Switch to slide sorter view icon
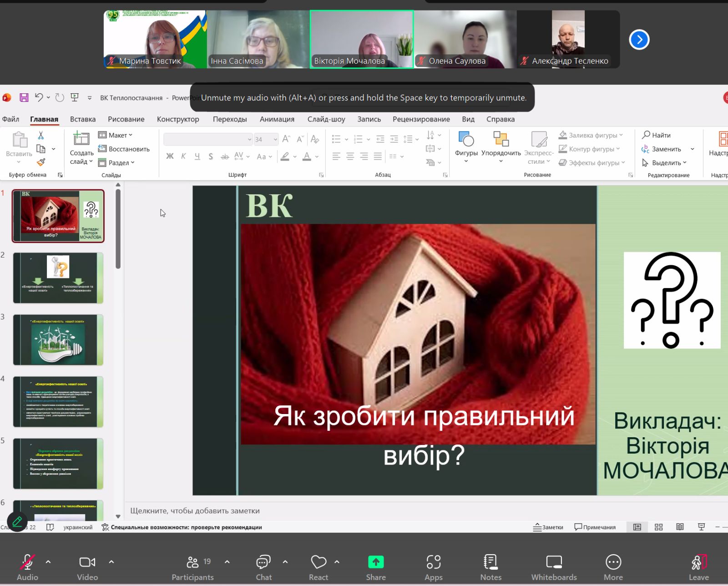Screen dimensions: 728x586 pyautogui.click(x=658, y=527)
